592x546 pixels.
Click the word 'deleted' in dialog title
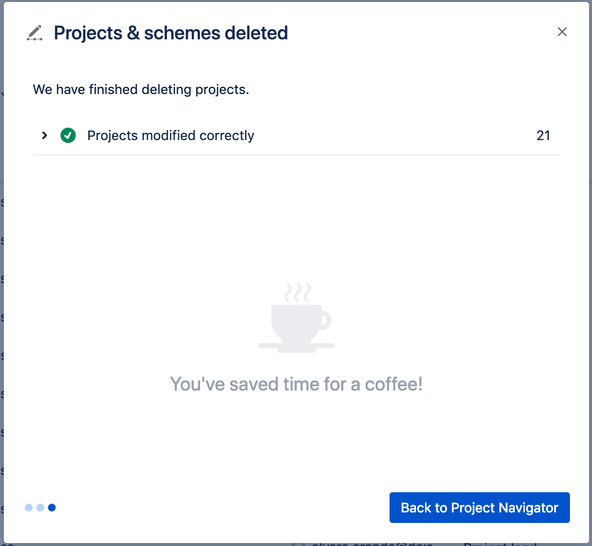coord(256,33)
